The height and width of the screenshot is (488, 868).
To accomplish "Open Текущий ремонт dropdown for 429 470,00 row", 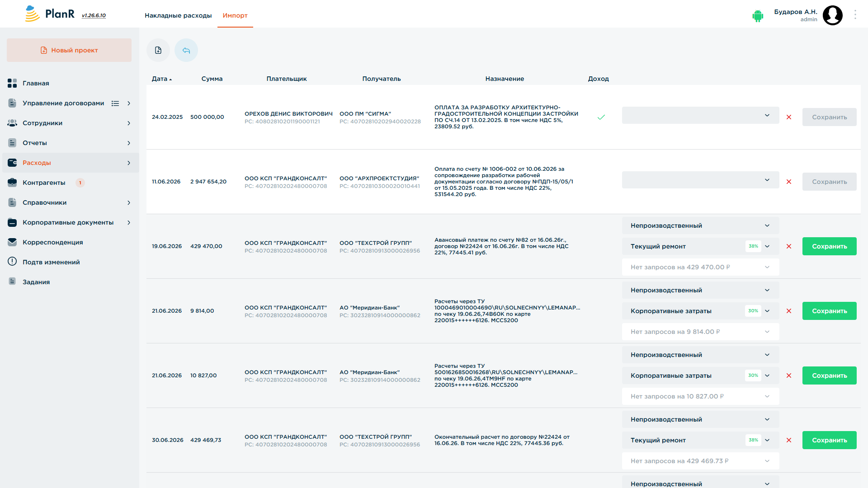I will [700, 246].
